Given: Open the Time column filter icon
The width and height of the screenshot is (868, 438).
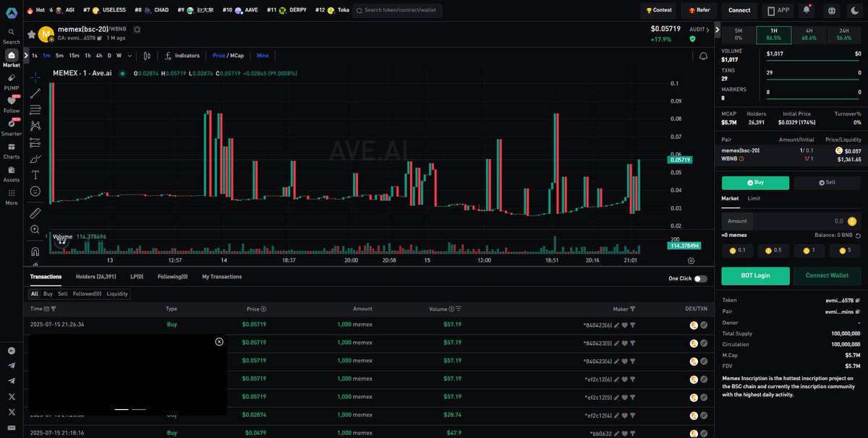Looking at the screenshot, I should coord(54,309).
